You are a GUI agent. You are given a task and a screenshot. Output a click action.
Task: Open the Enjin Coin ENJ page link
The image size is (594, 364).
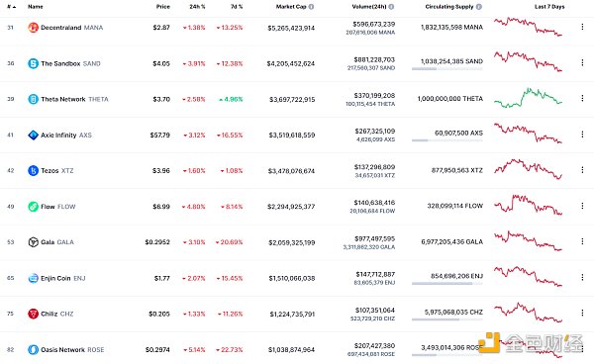tap(63, 278)
